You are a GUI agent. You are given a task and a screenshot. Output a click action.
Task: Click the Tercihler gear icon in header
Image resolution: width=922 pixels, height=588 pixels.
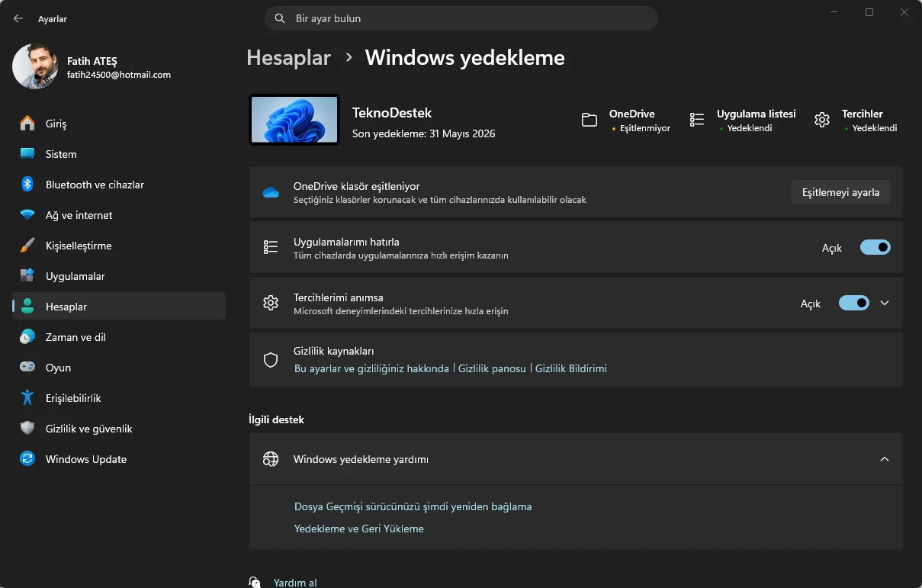tap(822, 120)
